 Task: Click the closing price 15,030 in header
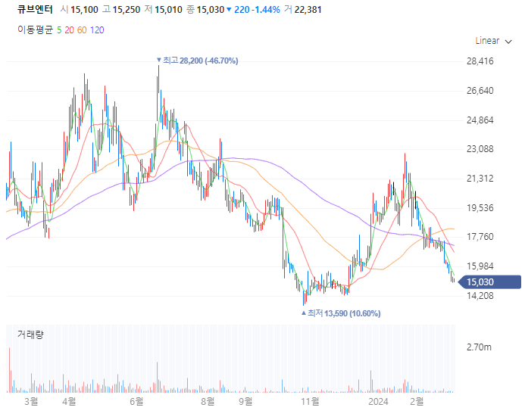(x=211, y=10)
